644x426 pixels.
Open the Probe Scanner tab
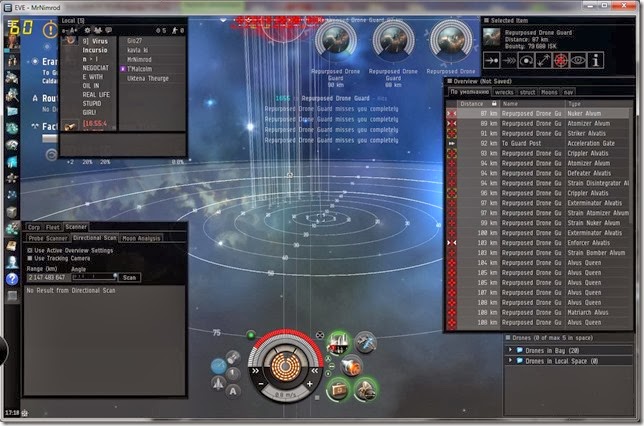click(48, 238)
